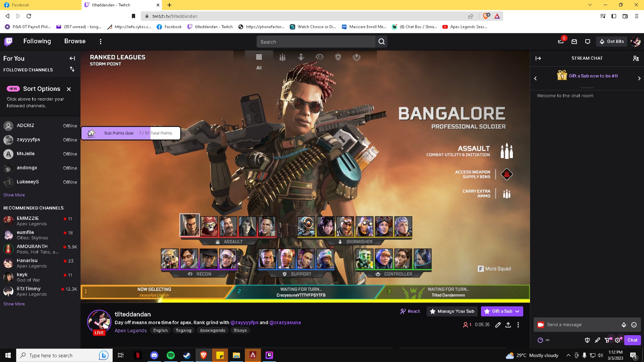644x362 pixels.
Task: Open the Twitch home logo
Action: (x=8, y=42)
